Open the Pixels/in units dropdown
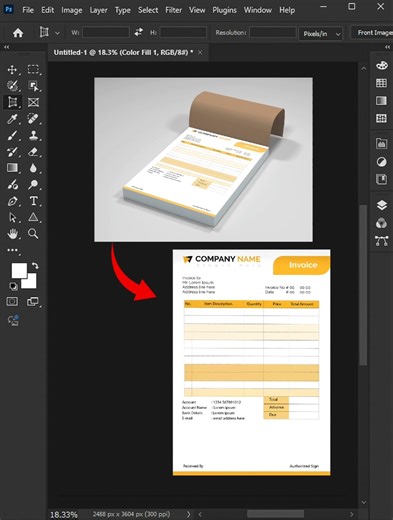Viewport: 393px width, 520px height. [x=321, y=33]
